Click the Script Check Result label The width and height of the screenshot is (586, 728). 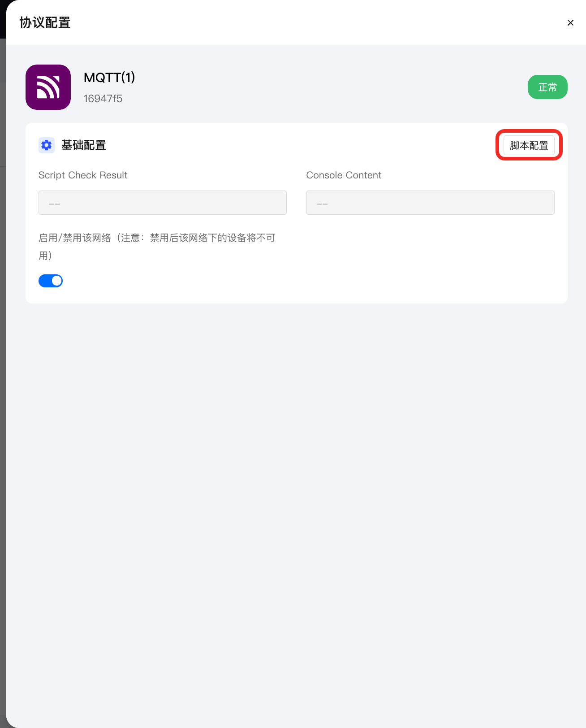[x=83, y=175]
